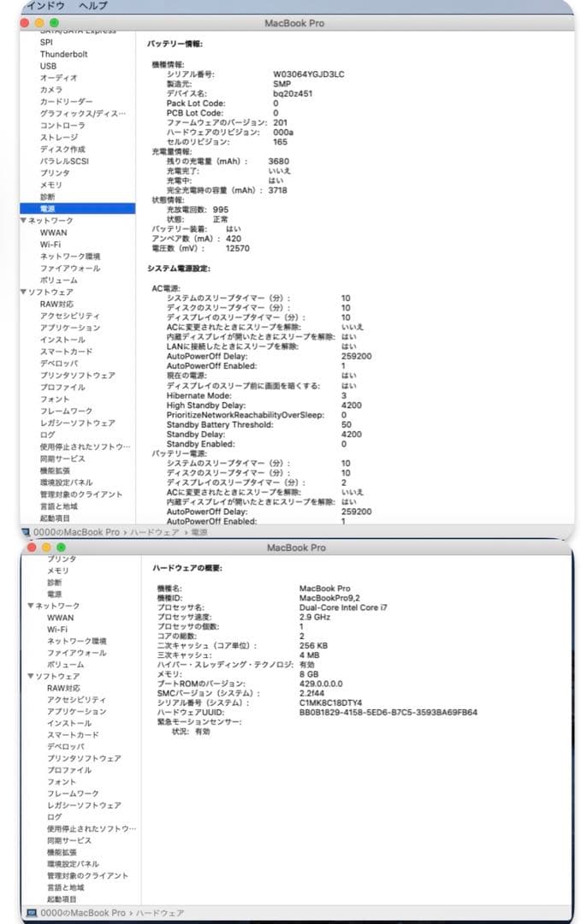The image size is (587, 924).
Task: Select USB in the sidebar
Action: coord(48,66)
